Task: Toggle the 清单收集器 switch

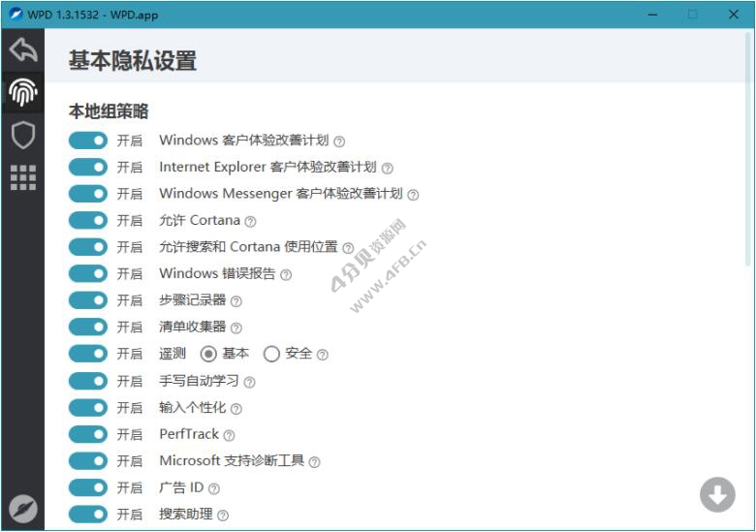Action: point(88,328)
